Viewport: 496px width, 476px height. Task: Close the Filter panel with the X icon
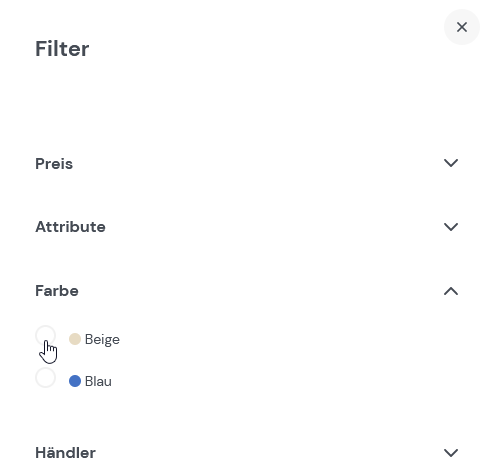tap(462, 27)
